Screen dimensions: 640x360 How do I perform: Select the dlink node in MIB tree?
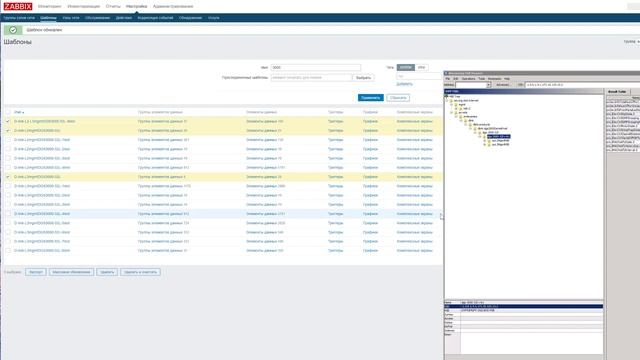[471, 120]
